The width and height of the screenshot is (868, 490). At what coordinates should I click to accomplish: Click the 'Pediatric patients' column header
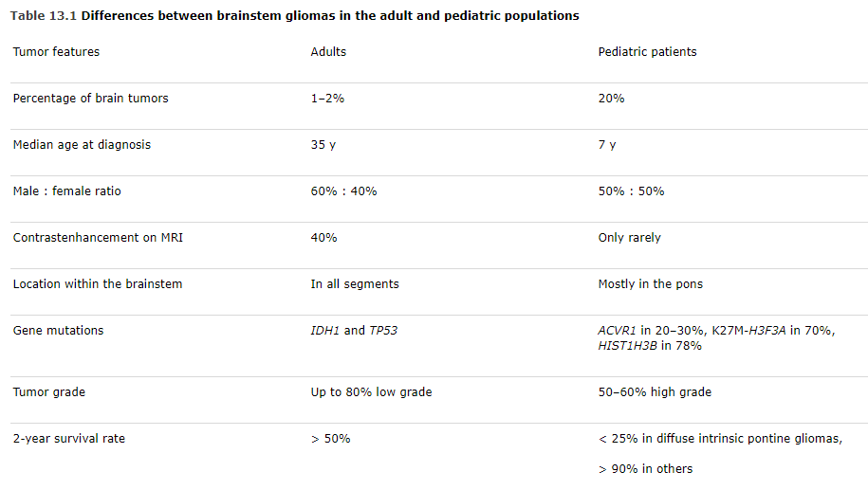(x=647, y=52)
